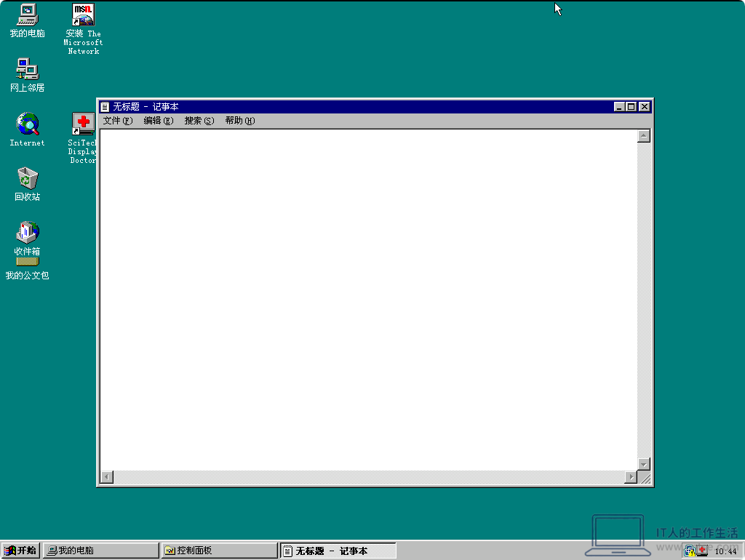Select the 回收站 recycle bin icon
Image resolution: width=745 pixels, height=560 pixels.
tap(28, 184)
